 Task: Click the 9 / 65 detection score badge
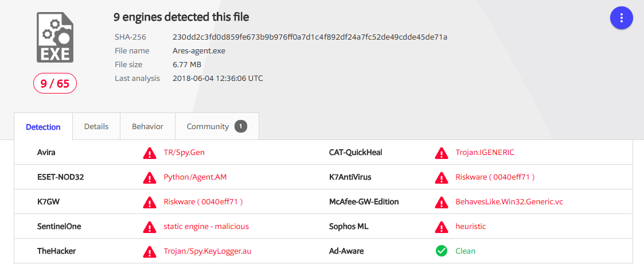54,84
